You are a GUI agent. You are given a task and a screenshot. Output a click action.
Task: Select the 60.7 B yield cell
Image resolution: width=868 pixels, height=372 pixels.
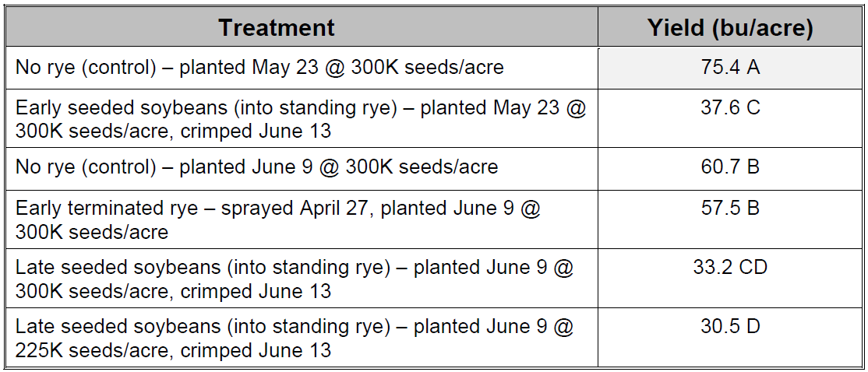click(730, 167)
